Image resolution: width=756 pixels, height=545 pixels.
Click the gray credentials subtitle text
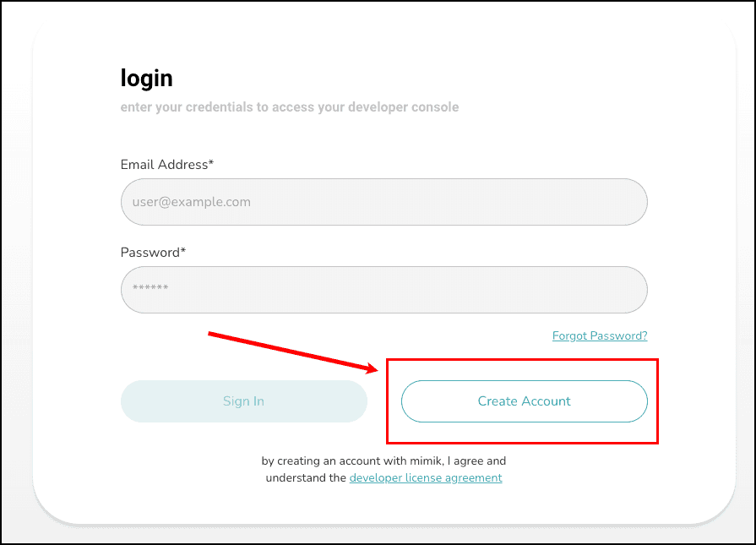(x=289, y=107)
